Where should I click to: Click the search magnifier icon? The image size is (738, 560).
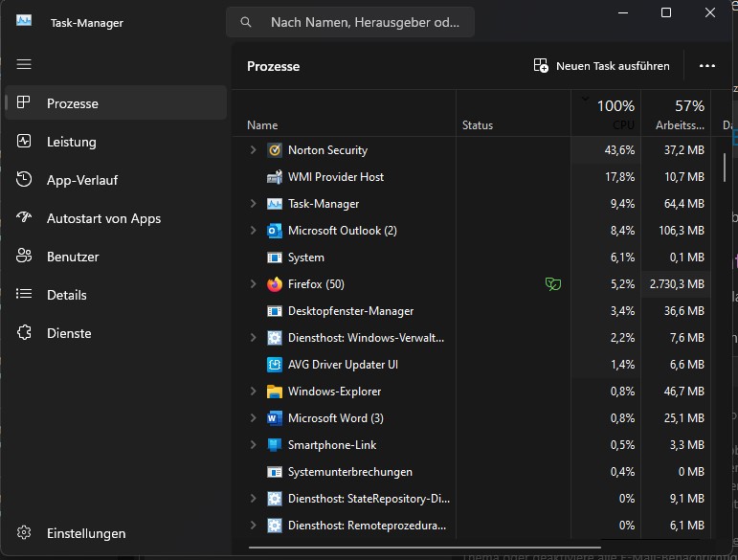[246, 22]
